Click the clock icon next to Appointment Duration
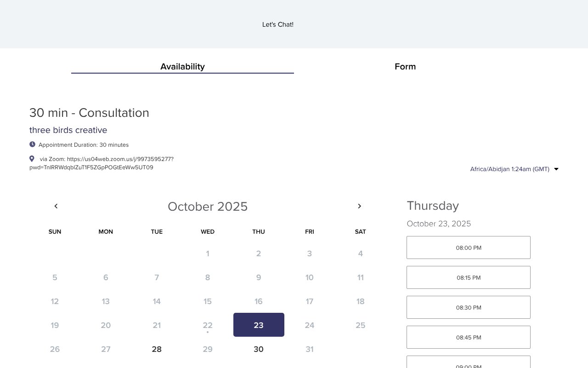 [32, 144]
